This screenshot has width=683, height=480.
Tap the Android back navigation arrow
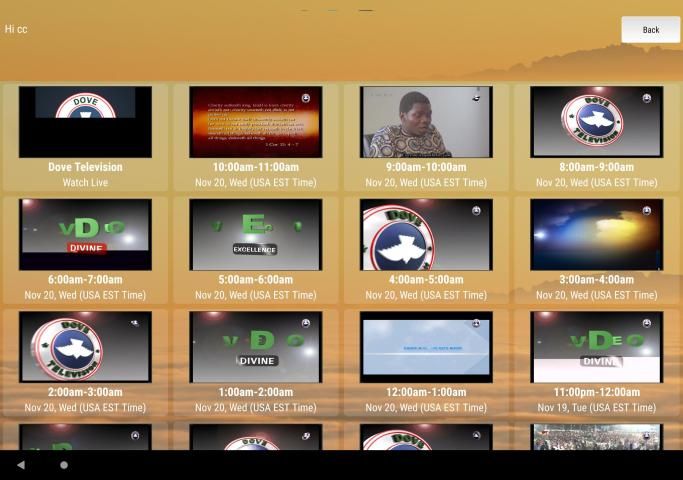20,465
